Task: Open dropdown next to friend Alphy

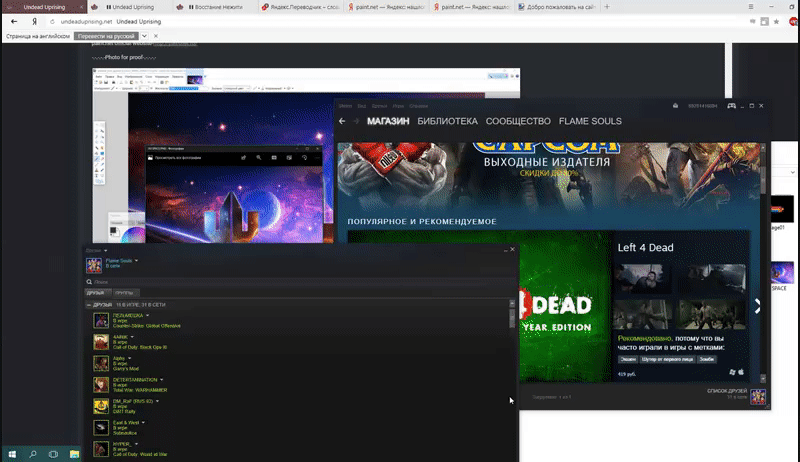Action: 129,358
